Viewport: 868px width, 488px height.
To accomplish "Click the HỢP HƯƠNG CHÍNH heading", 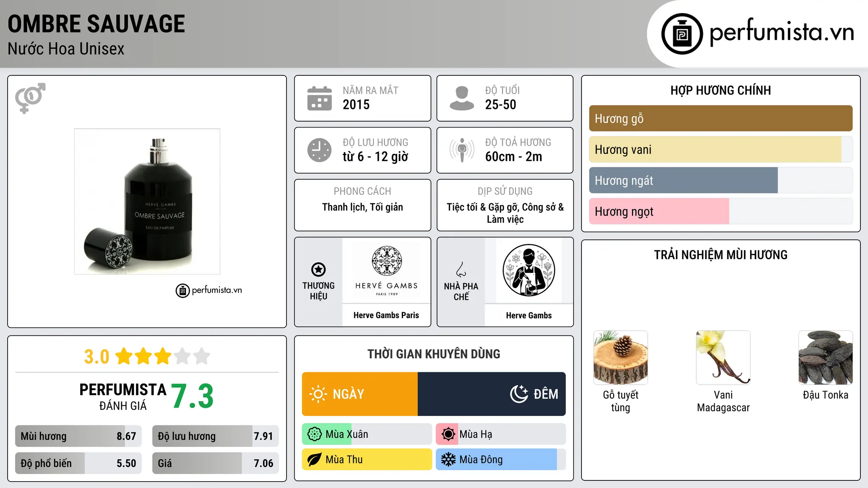I will [721, 90].
